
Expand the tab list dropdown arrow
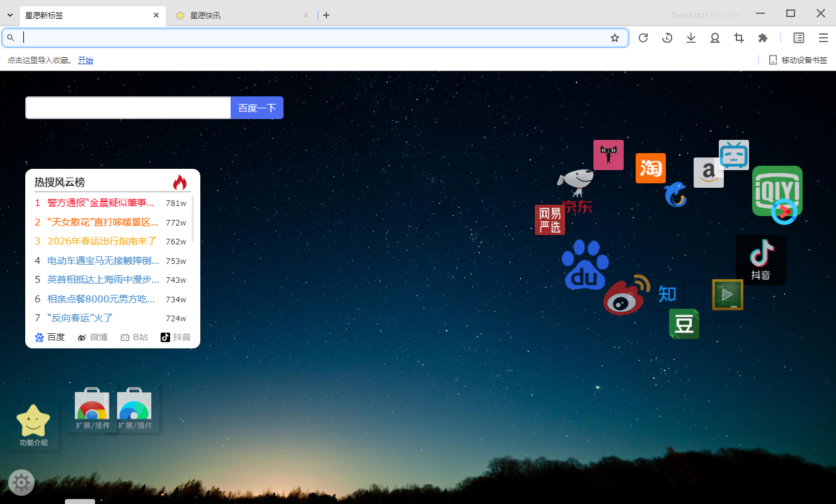click(10, 15)
